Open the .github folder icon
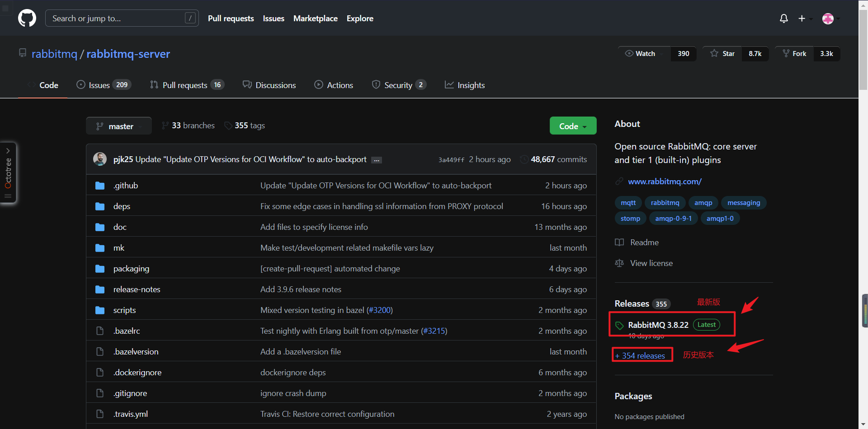 pos(100,186)
